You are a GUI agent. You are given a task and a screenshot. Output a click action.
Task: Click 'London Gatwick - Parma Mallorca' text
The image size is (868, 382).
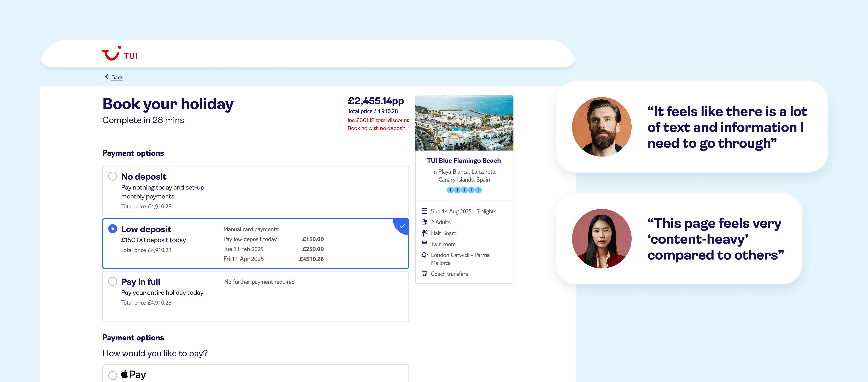tap(460, 259)
